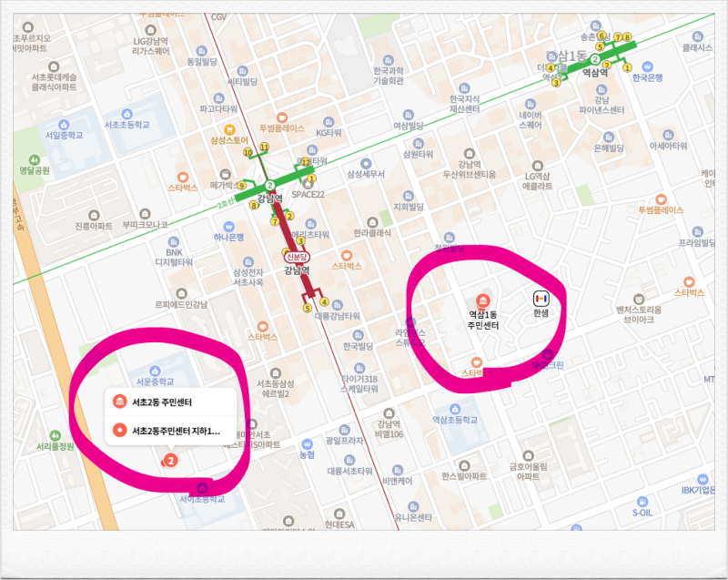
Task: Click the 농협 bank marker
Action: tap(307, 444)
